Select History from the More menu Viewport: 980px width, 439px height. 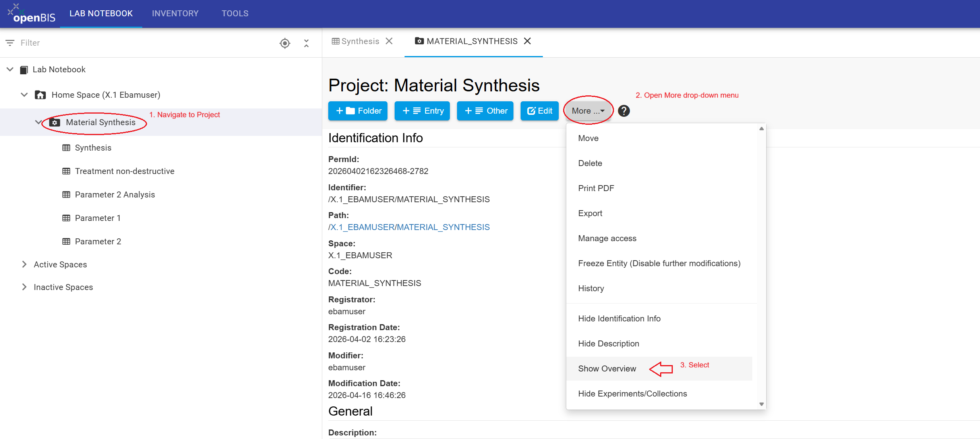coord(591,288)
